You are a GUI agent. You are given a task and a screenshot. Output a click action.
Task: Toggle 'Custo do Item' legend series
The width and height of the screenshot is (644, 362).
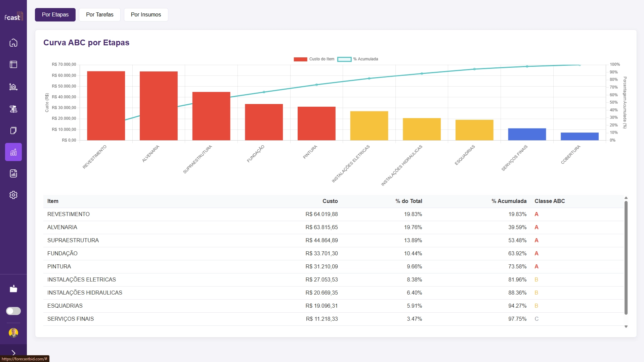click(x=314, y=59)
